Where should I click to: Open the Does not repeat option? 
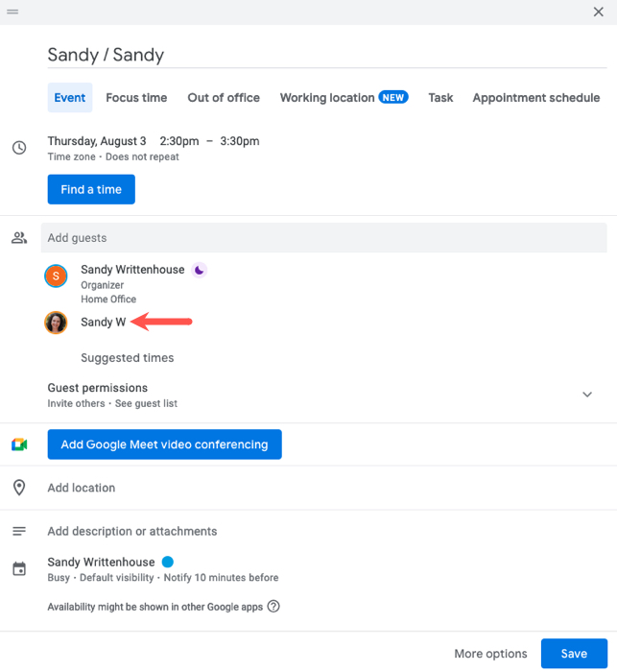(x=142, y=156)
